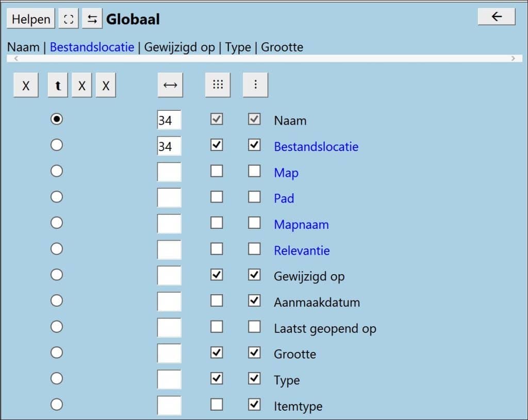528x420 pixels.
Task: Uncheck the checkbox next to Grootte label
Action: [254, 352]
